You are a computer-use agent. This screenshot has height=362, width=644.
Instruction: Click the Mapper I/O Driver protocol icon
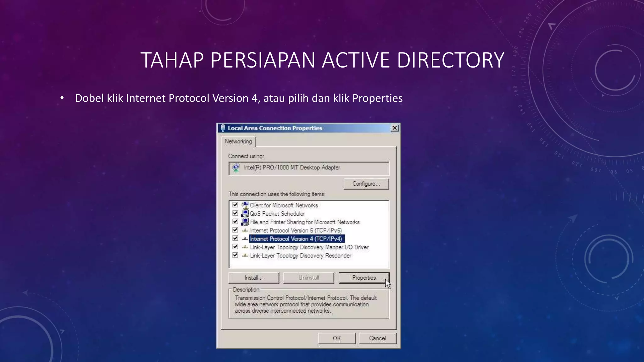245,247
